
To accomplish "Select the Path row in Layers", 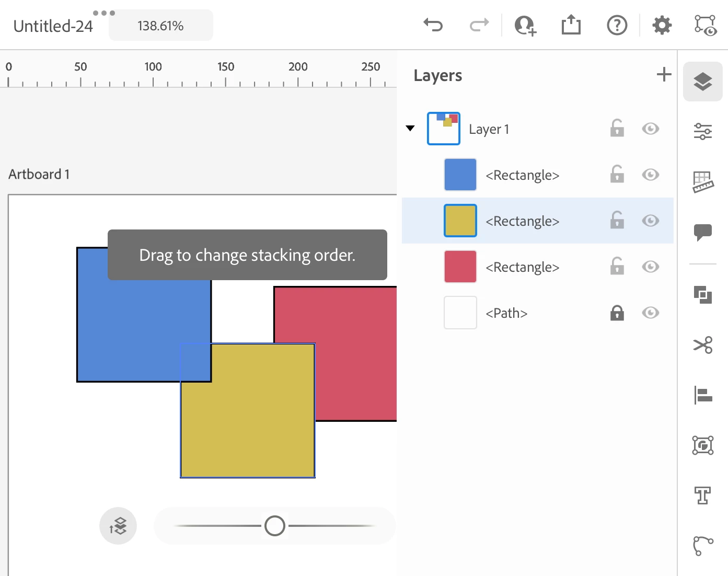I will coord(538,313).
